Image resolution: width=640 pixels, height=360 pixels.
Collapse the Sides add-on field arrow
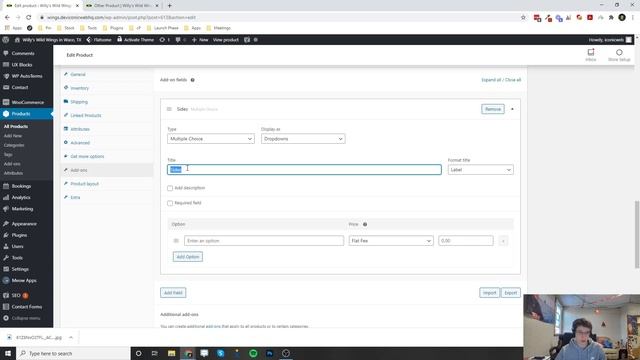click(512, 109)
